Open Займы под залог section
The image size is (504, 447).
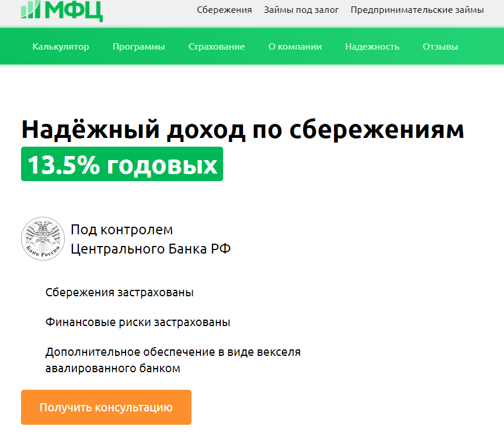click(301, 10)
